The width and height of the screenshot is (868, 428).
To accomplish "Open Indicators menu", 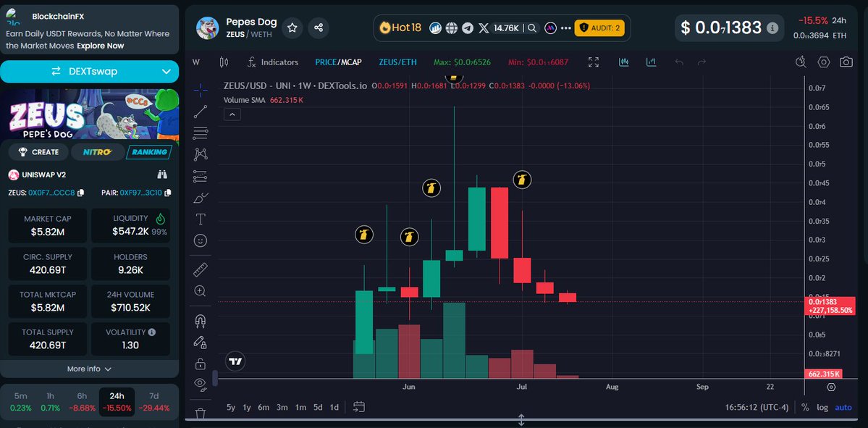I will click(x=273, y=62).
